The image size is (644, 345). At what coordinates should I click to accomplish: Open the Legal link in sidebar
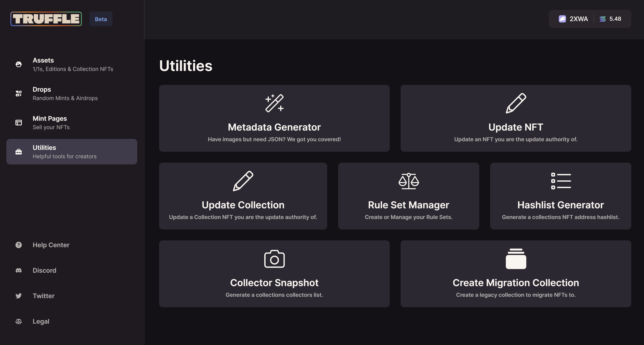[x=41, y=321]
